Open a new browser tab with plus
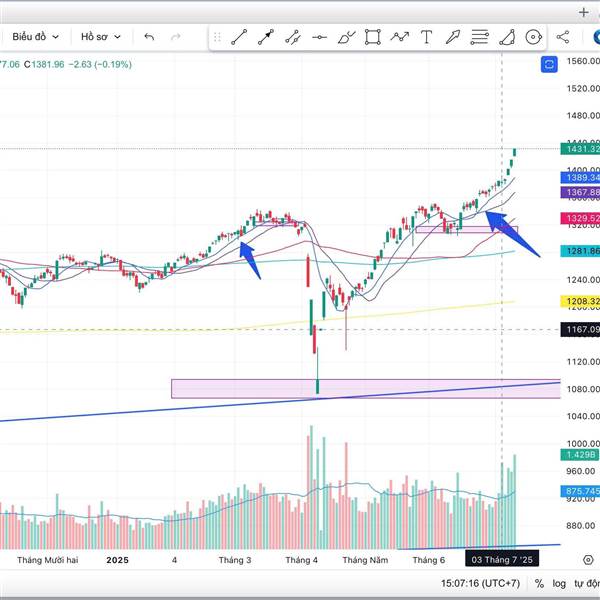 pos(584,13)
